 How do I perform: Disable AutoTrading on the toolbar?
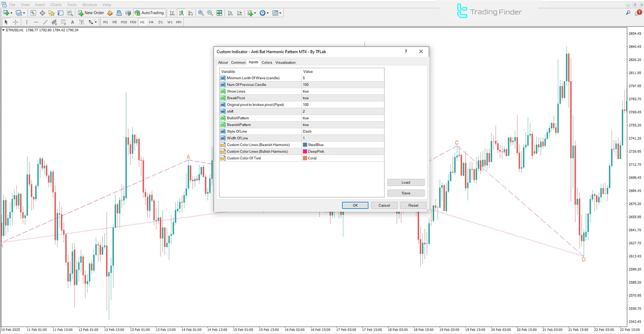click(x=149, y=13)
